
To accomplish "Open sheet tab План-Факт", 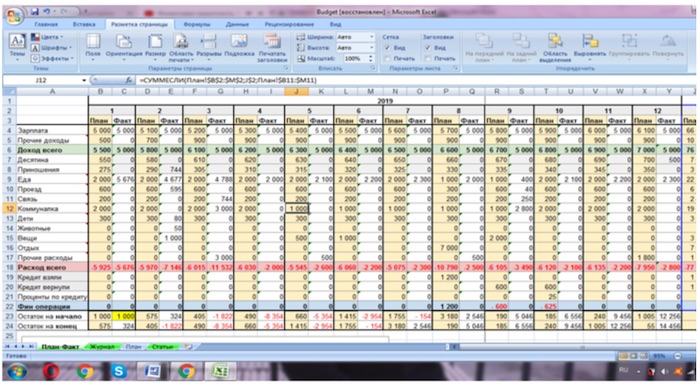I will click(x=60, y=347).
